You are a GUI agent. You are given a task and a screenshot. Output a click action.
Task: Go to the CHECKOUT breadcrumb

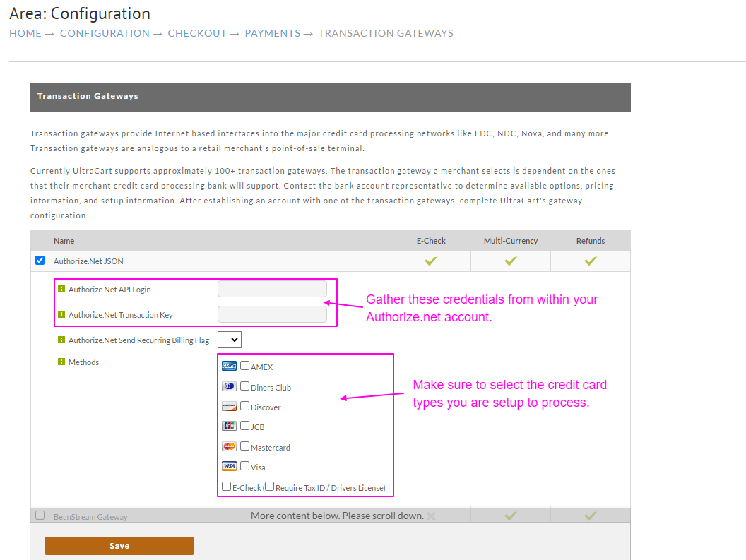click(x=197, y=33)
